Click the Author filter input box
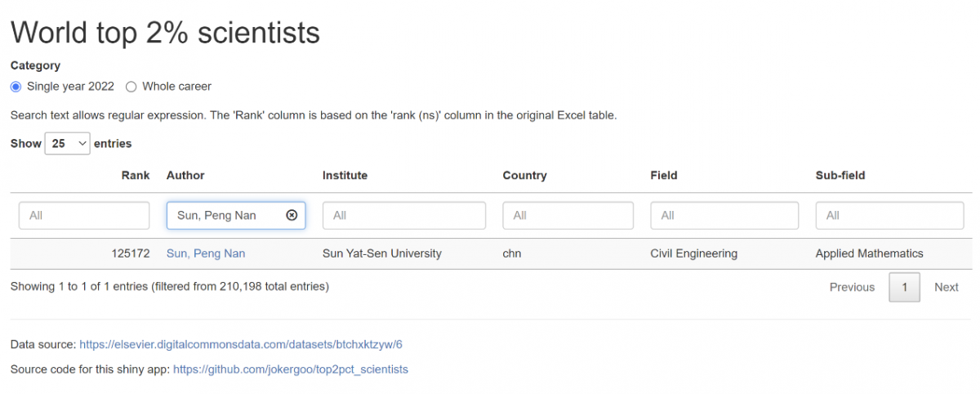Image resolution: width=980 pixels, height=394 pixels. (x=225, y=215)
